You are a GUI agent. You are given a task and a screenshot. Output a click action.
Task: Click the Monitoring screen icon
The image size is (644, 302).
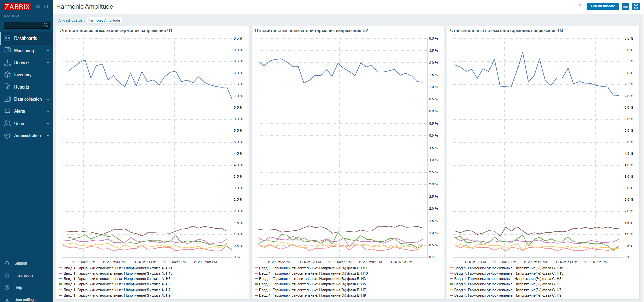[x=7, y=50]
